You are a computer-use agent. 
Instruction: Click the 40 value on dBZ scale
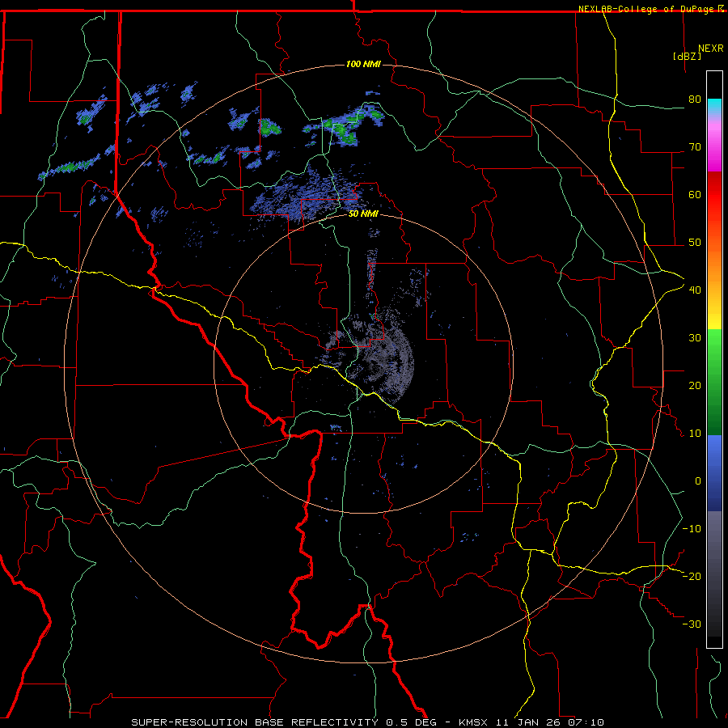pos(695,290)
